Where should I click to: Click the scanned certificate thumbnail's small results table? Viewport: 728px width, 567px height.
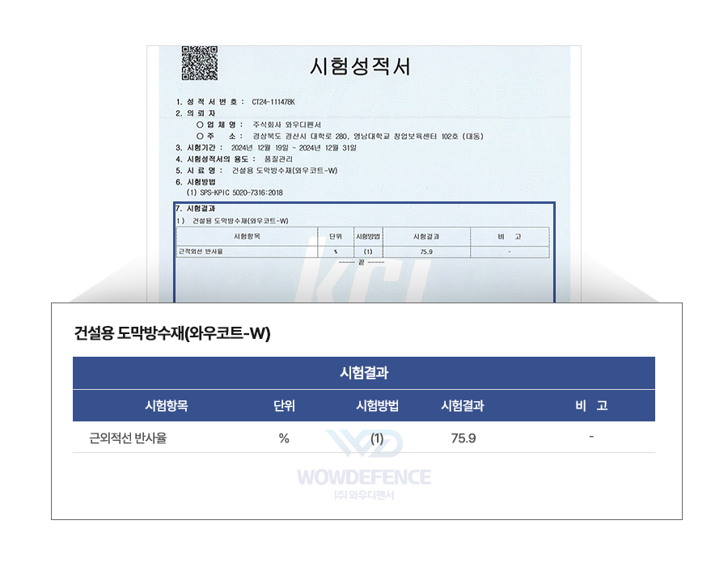(362, 243)
